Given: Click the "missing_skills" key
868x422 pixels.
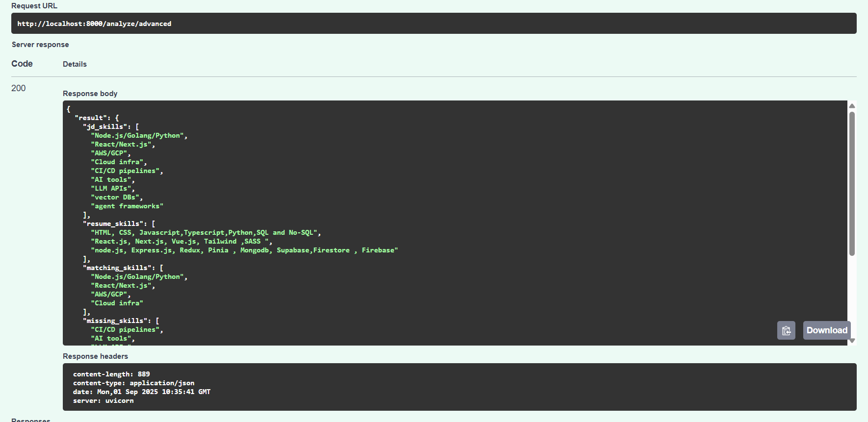Looking at the screenshot, I should (x=115, y=321).
